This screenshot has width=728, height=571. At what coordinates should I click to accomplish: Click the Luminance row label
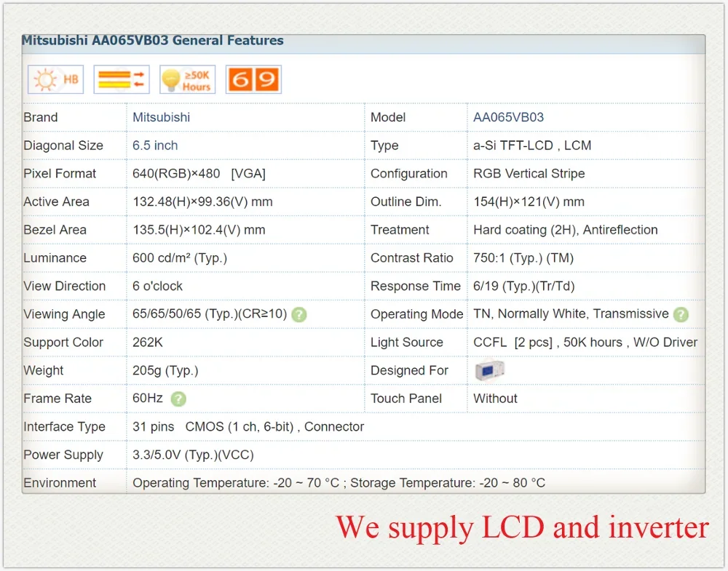[55, 258]
